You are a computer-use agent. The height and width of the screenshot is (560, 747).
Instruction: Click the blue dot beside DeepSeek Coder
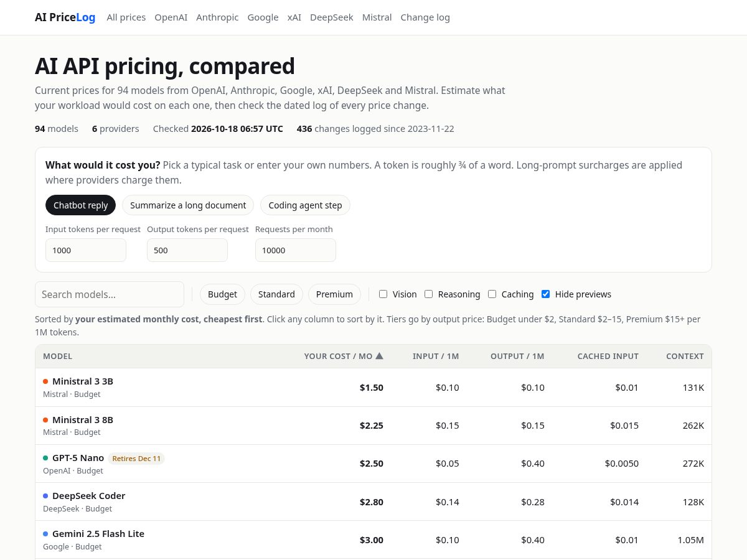(45, 496)
